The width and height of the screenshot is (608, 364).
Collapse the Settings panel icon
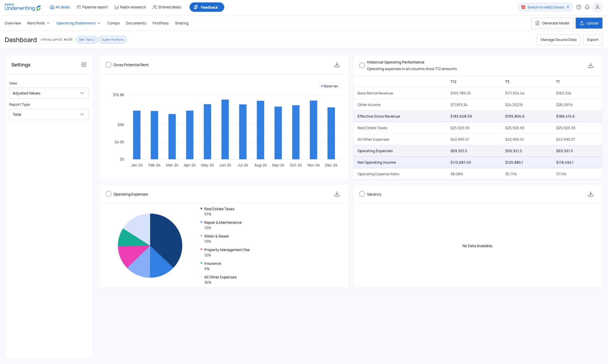pos(84,65)
